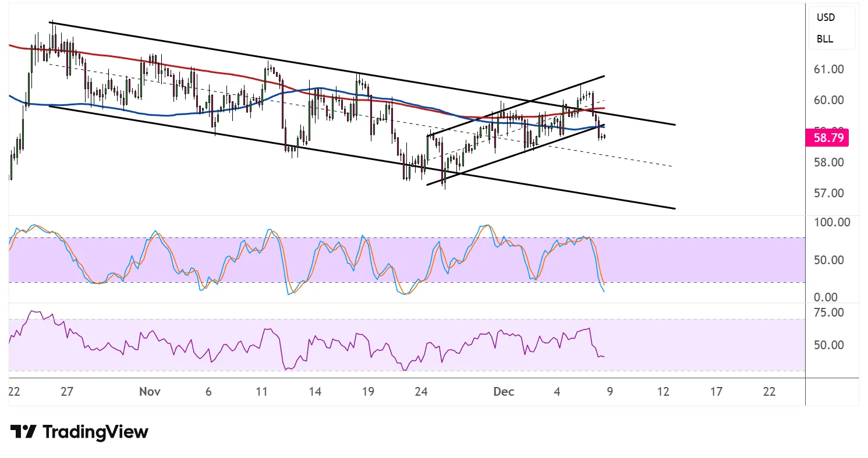Pick the 27 date on time axis

tap(67, 392)
